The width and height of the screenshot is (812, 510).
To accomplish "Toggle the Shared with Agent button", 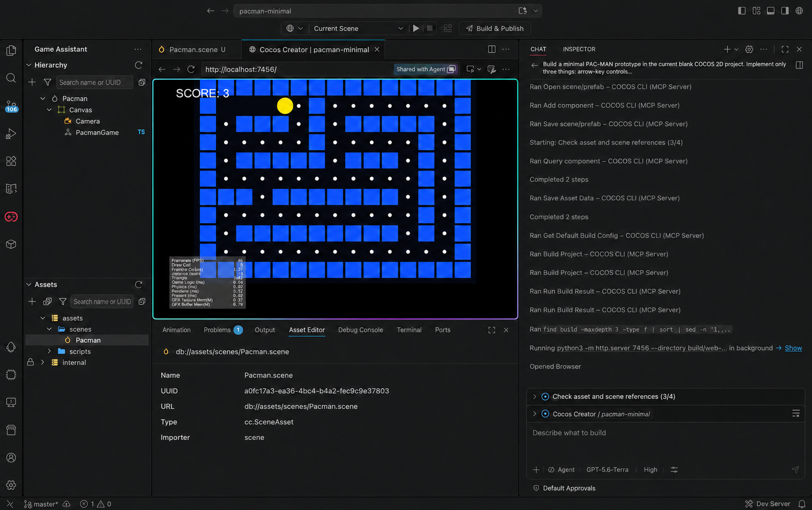I will 425,69.
